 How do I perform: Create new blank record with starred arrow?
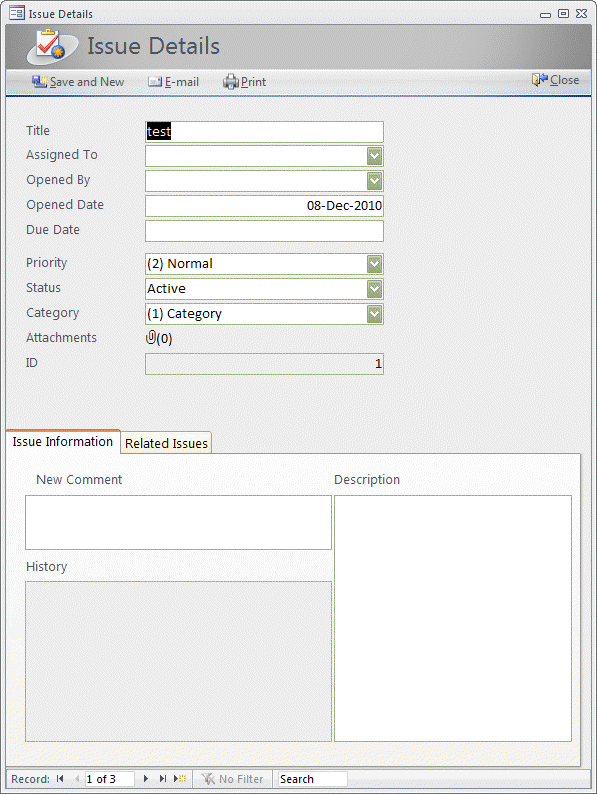pos(180,778)
